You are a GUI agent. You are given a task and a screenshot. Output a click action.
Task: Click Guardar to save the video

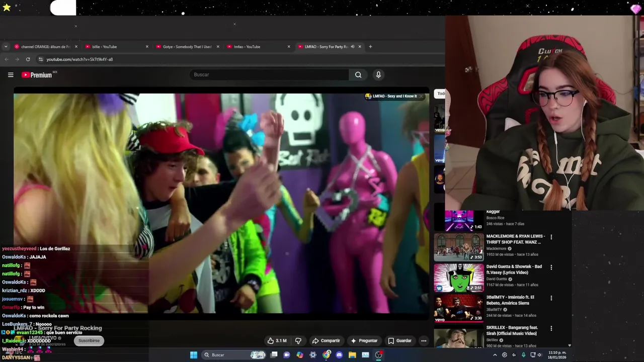pos(399,340)
